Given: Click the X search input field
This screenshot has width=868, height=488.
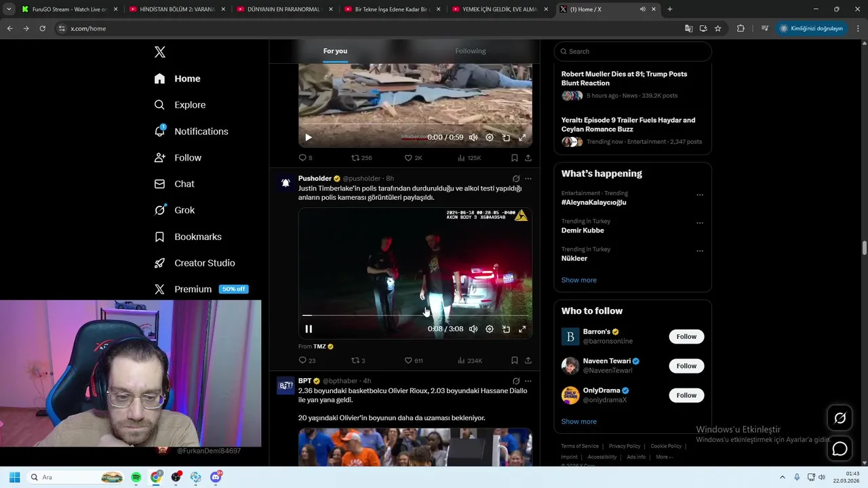Looking at the screenshot, I should (x=633, y=52).
